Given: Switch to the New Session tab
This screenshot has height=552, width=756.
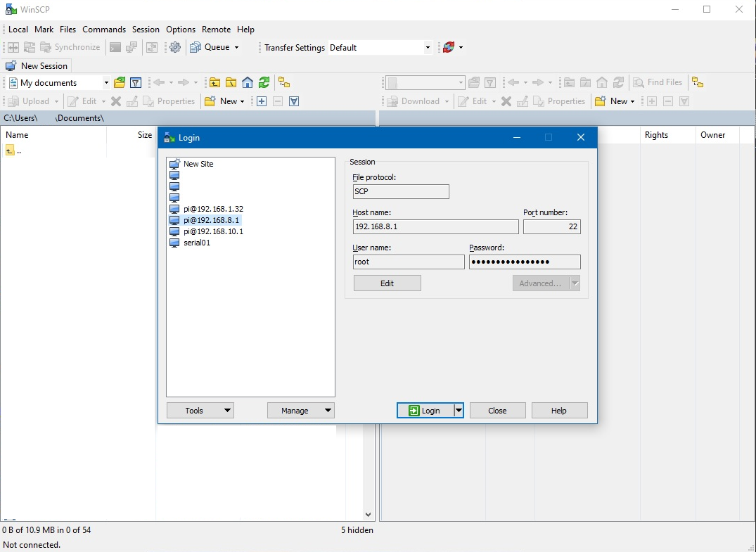Looking at the screenshot, I should [x=37, y=66].
